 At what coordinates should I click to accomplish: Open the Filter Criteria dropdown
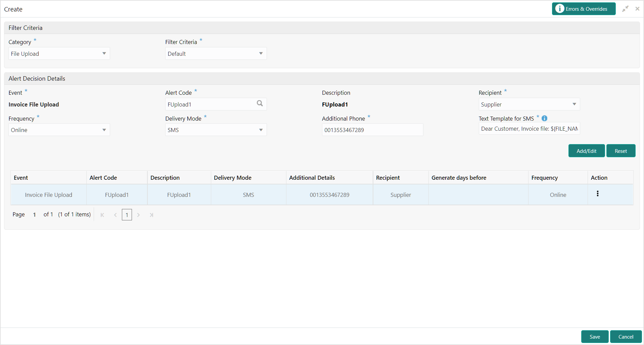click(x=216, y=54)
